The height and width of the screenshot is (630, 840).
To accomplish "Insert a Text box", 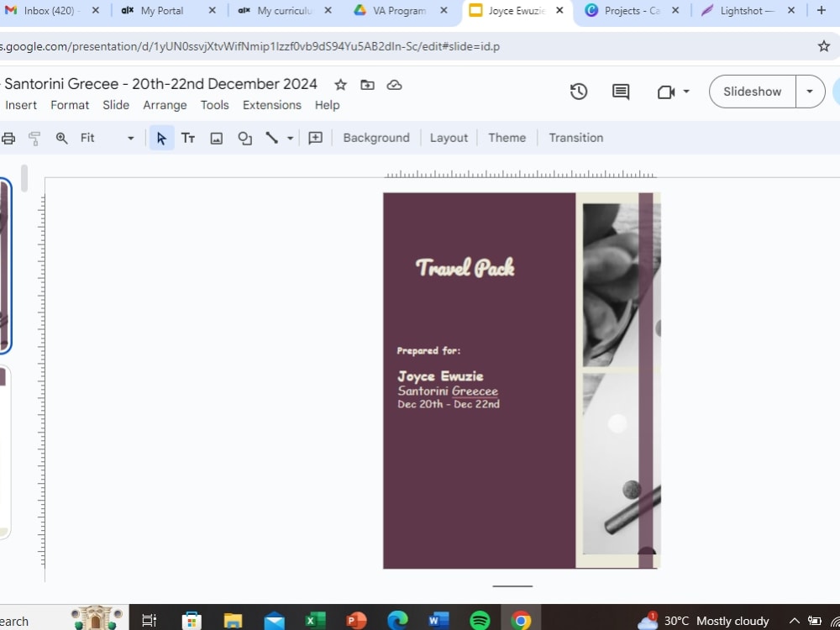I will coord(188,139).
